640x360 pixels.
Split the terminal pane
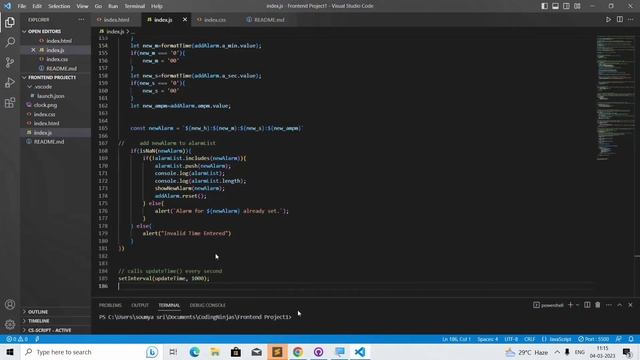(x=587, y=305)
